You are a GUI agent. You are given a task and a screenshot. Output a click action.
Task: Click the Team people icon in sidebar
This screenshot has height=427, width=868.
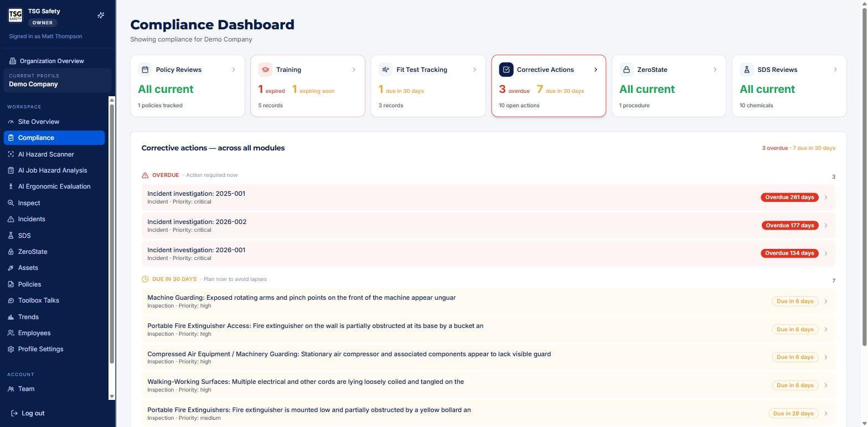click(x=11, y=389)
